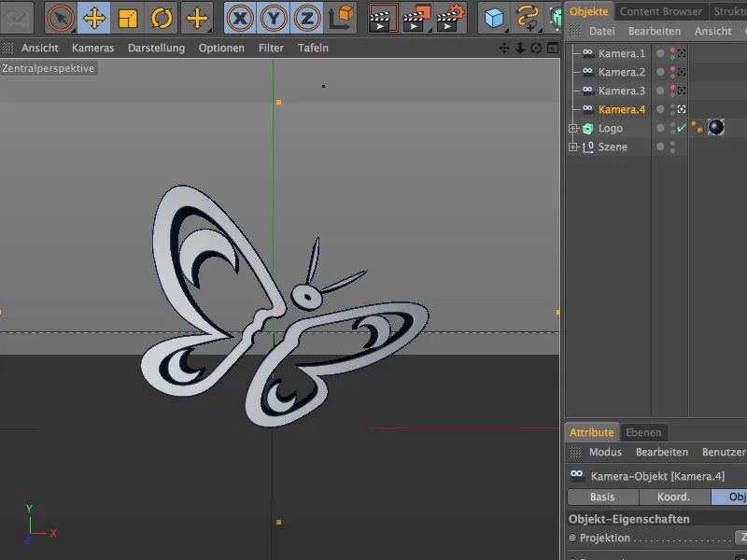Activate Kamera.1 via its camera target icon
Image resolution: width=747 pixels, height=560 pixels.
[682, 53]
